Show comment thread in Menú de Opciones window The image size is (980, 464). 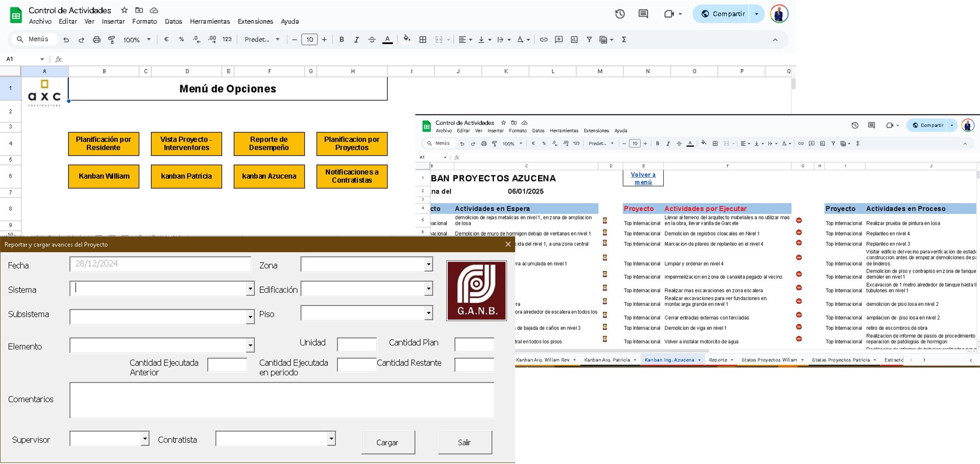coord(643,14)
